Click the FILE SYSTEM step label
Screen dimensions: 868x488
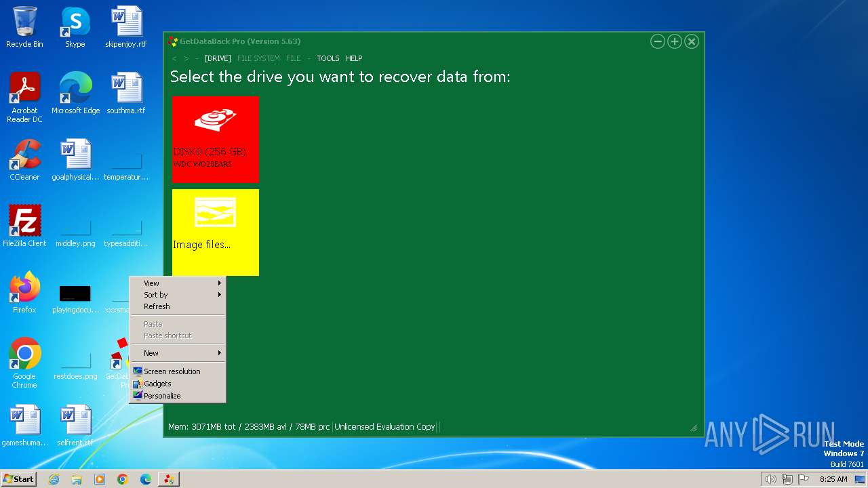[x=258, y=58]
